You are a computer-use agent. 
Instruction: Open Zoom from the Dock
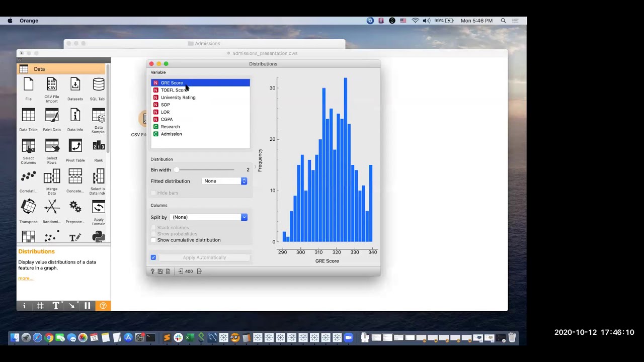348,338
